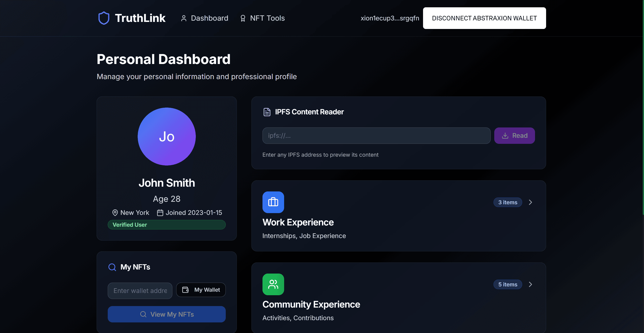
Task: Click the Joined 2023-01-15 text
Action: coord(194,213)
